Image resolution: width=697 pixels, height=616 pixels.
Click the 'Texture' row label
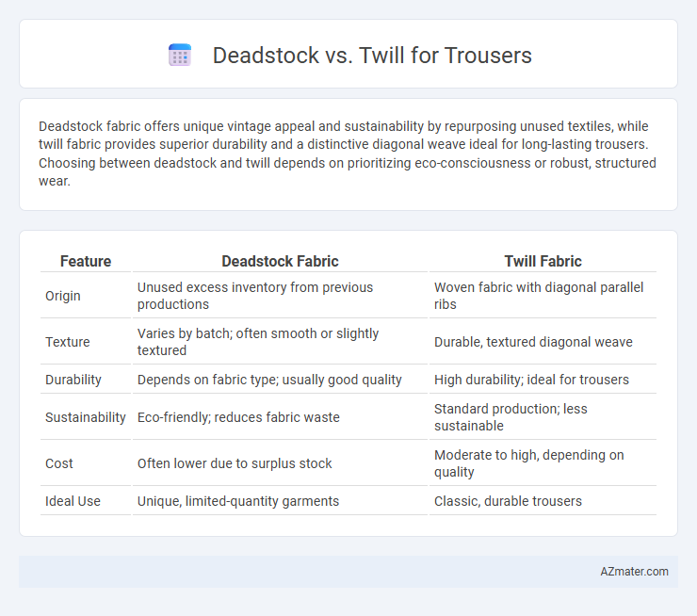click(68, 342)
